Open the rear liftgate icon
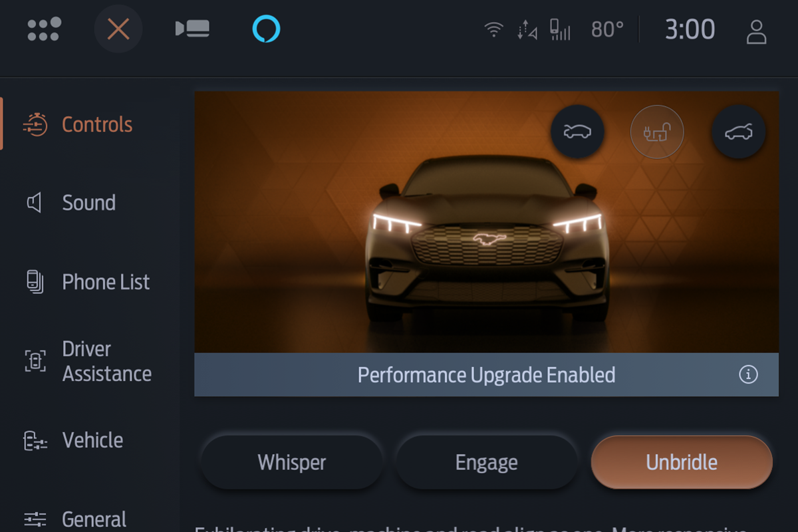This screenshot has width=798, height=532. pos(738,132)
